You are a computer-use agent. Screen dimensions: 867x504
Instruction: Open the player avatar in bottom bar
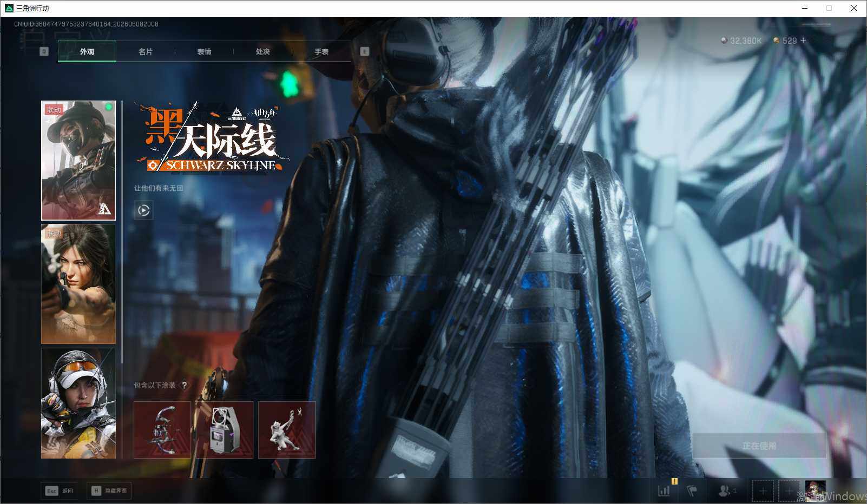point(815,491)
